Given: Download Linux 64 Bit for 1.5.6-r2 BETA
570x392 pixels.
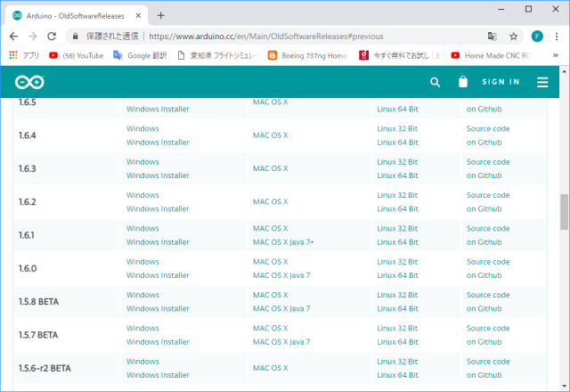Looking at the screenshot, I should pyautogui.click(x=397, y=375).
